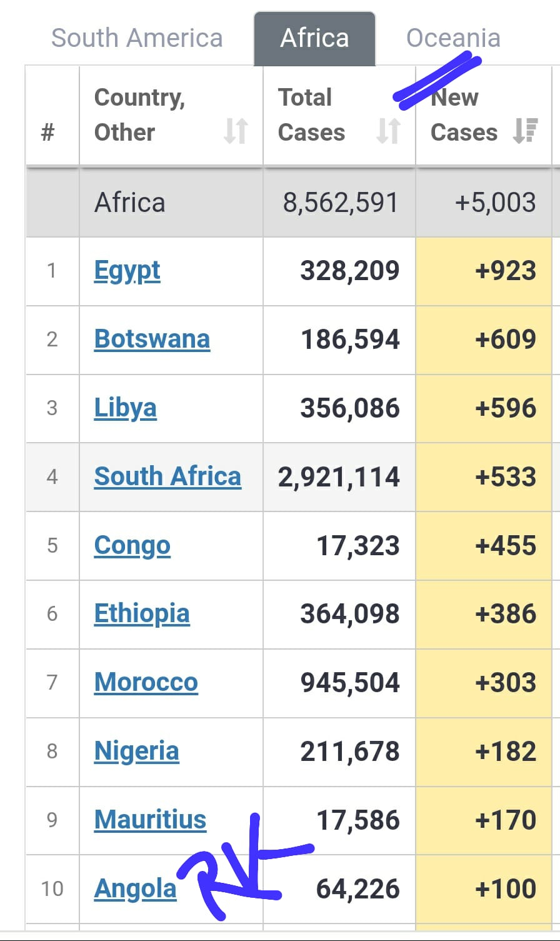Sort by Country column arrows icon

pyautogui.click(x=236, y=132)
